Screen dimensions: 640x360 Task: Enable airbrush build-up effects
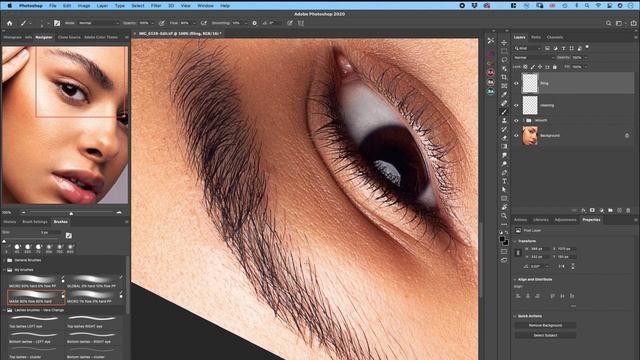(x=203, y=23)
